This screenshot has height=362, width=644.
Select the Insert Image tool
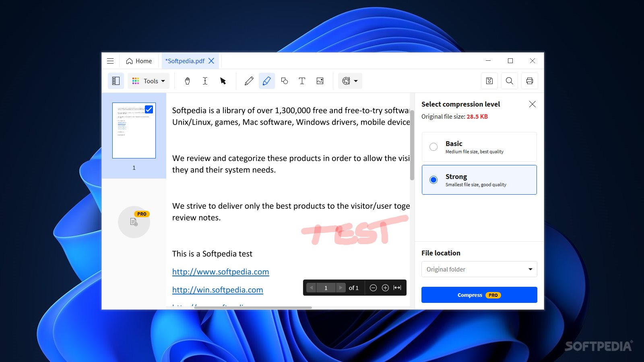point(320,81)
